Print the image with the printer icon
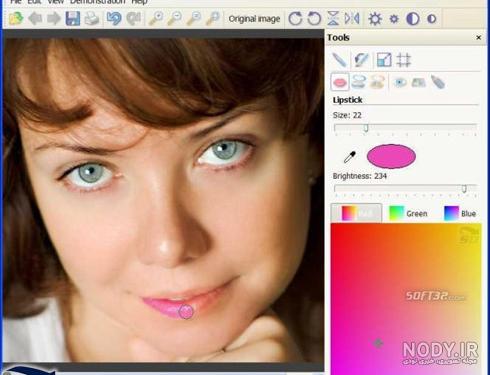Screen dimensions: 490x375 click(91, 18)
